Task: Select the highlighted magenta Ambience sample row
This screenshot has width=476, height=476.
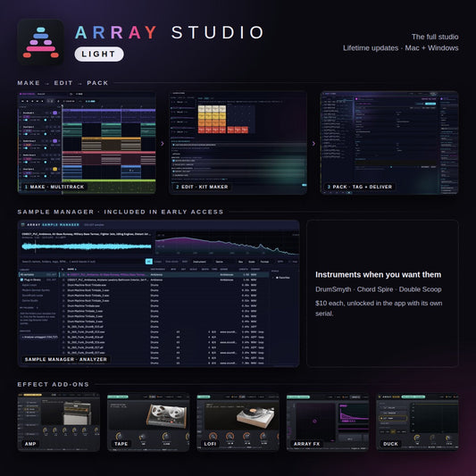Action: pyautogui.click(x=165, y=274)
